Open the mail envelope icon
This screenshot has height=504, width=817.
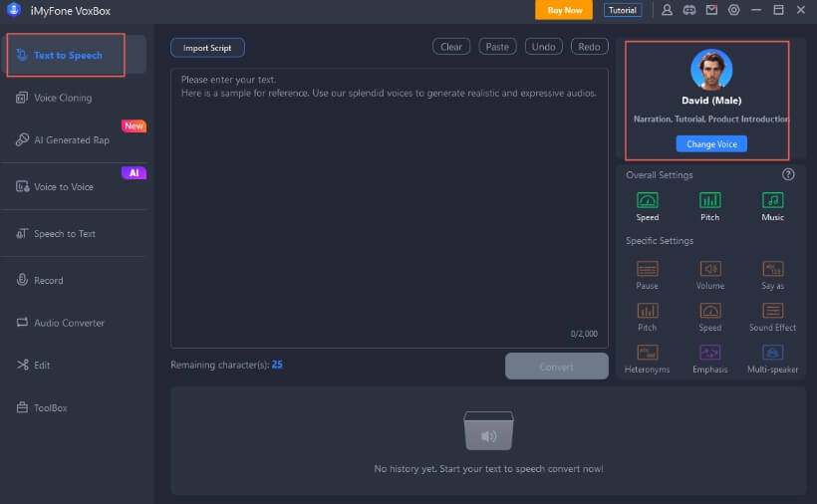click(711, 10)
